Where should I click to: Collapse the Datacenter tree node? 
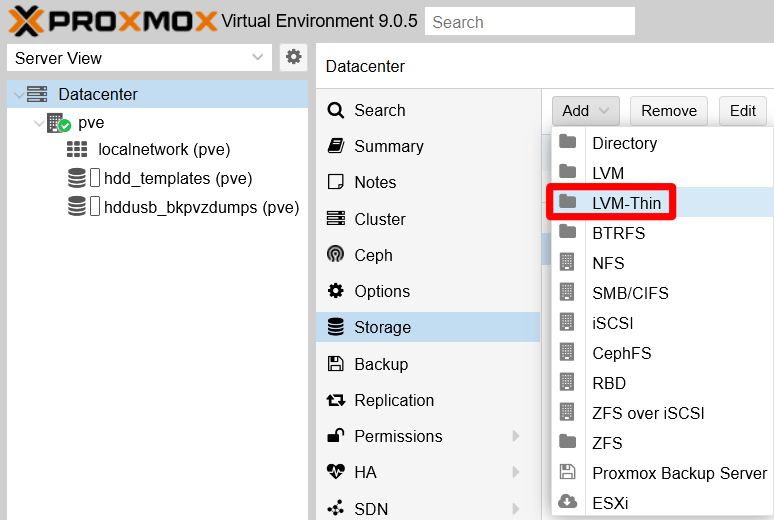[19, 94]
